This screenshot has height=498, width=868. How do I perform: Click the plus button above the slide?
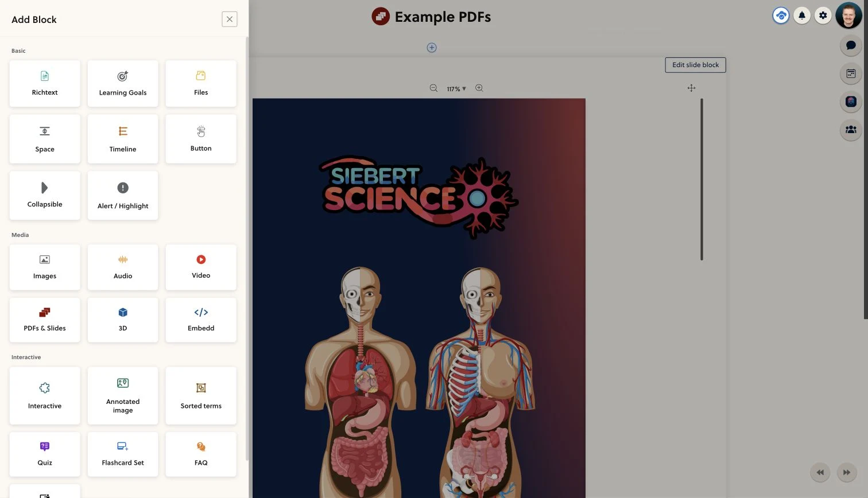point(432,48)
